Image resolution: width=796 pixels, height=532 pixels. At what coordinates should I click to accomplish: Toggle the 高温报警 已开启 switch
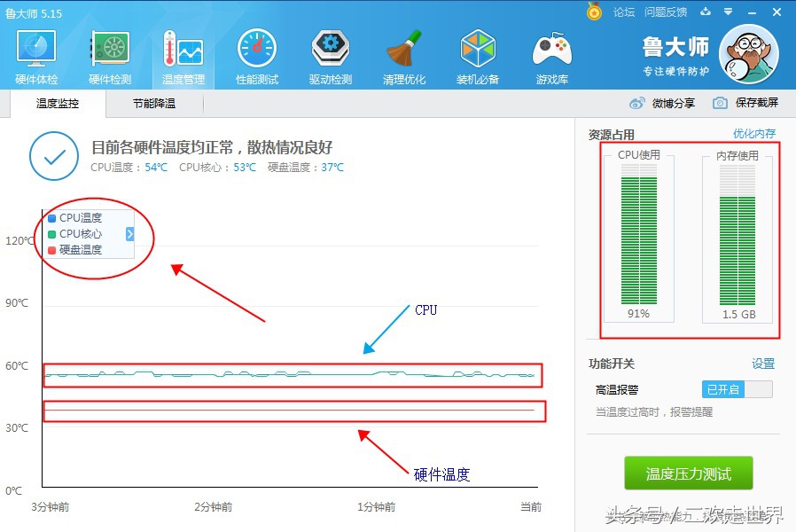pos(737,389)
